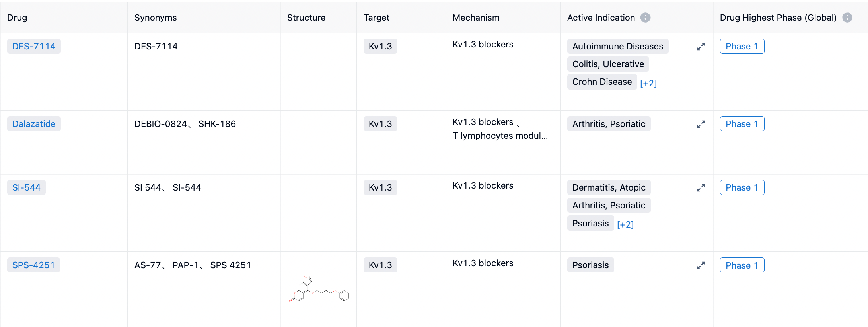Click the Mechanism column header

click(x=476, y=18)
